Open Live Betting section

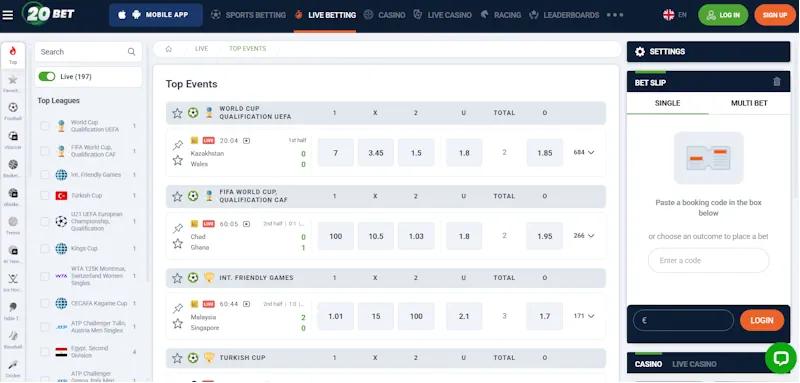tap(326, 15)
